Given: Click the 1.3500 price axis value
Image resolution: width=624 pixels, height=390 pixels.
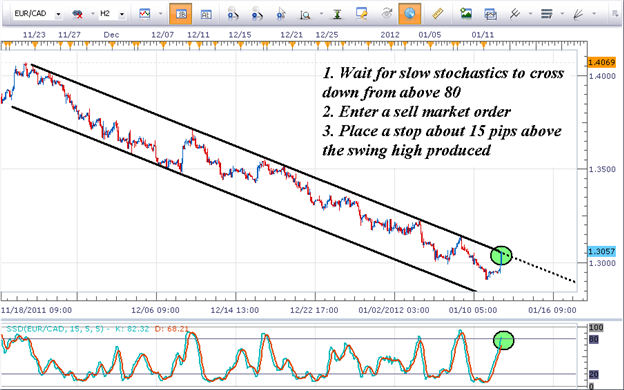Looking at the screenshot, I should click(602, 170).
